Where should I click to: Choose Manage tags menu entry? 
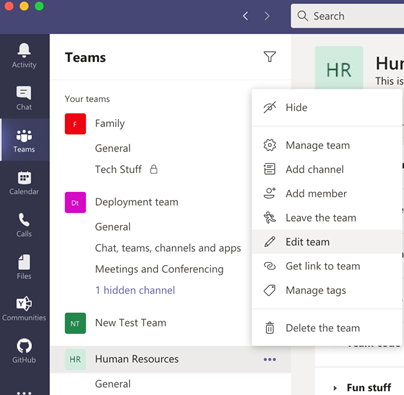327,290
